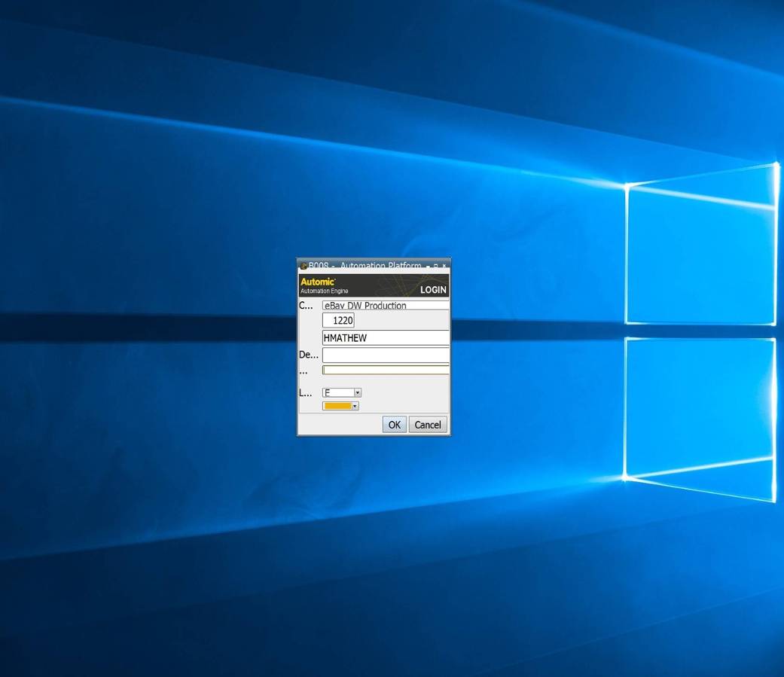Maximize the Automation Platform window
Image resolution: width=784 pixels, height=677 pixels.
click(435, 265)
